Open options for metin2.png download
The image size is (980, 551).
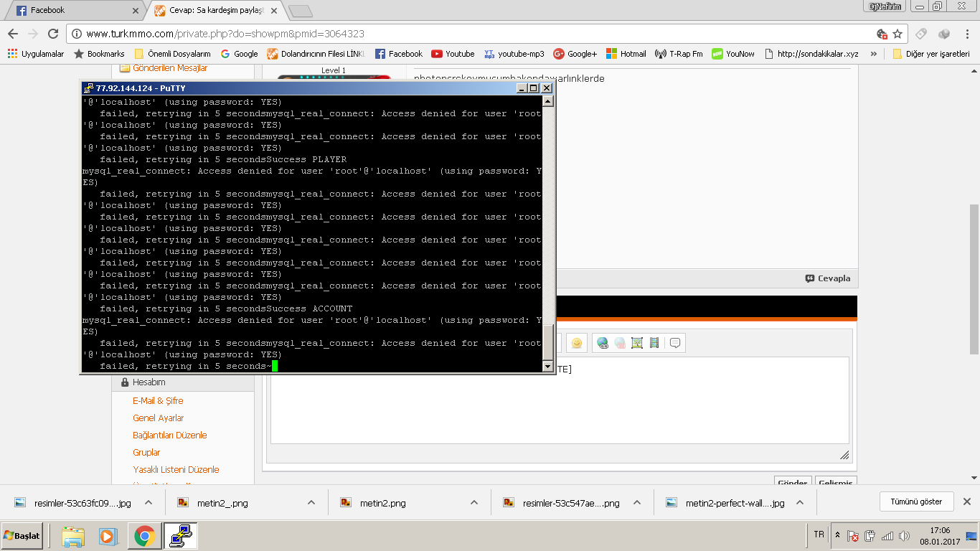click(x=474, y=502)
